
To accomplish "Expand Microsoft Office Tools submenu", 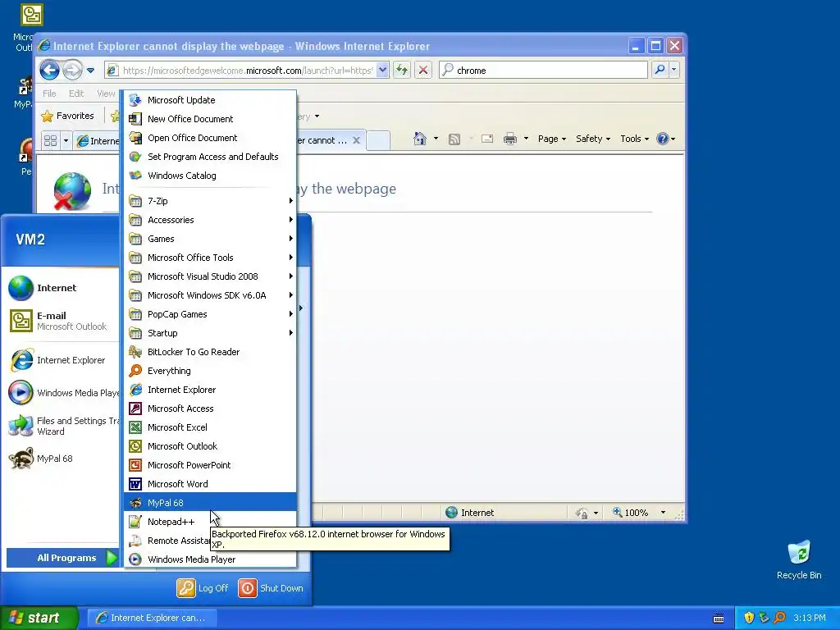I will pos(210,258).
